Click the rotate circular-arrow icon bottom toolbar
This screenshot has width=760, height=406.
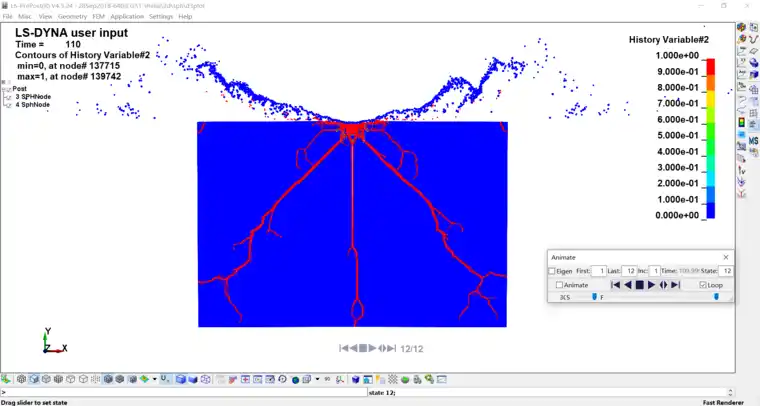click(x=283, y=379)
